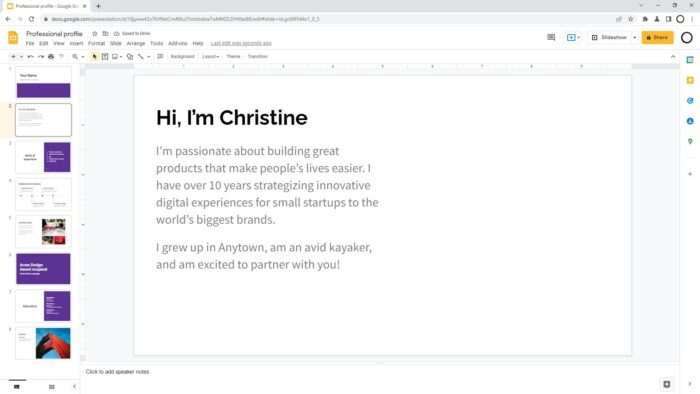Open the Layout dropdown
Image resolution: width=700 pixels, height=394 pixels.
[210, 57]
